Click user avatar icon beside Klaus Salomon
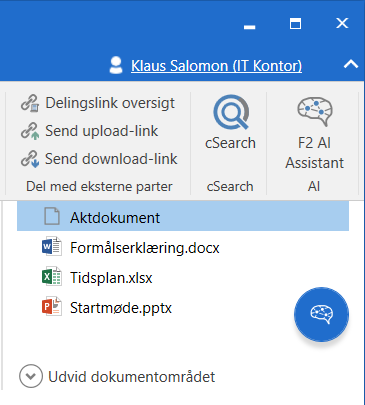365x405 pixels. 116,65
